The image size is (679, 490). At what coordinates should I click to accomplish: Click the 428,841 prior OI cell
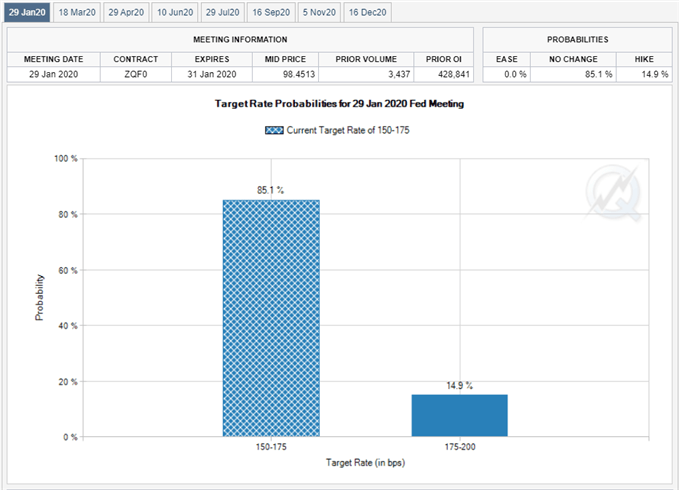point(443,74)
